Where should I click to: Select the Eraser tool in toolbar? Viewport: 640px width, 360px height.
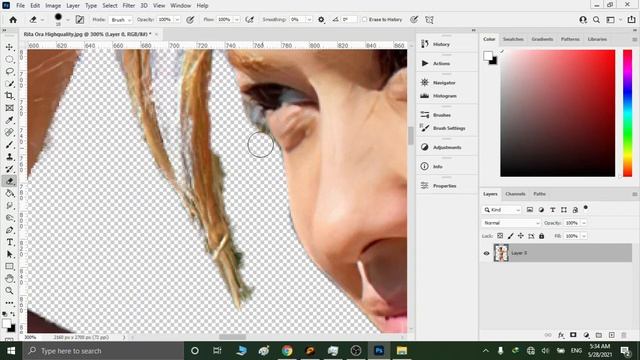click(9, 181)
